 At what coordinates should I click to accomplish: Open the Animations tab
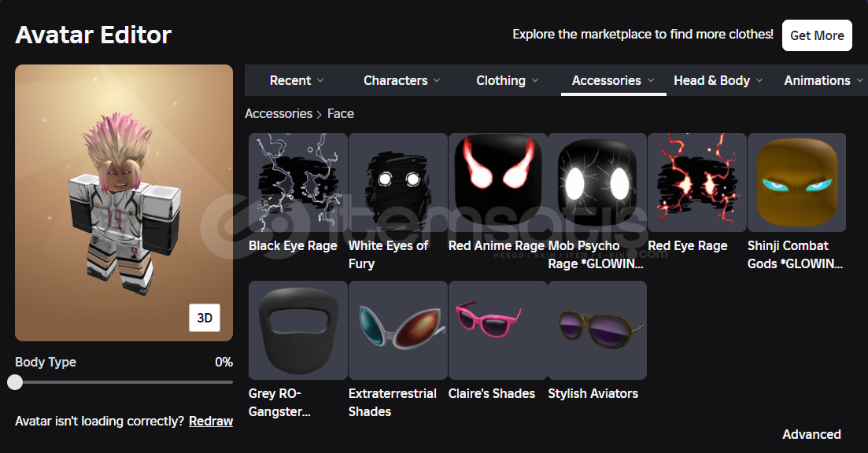click(x=822, y=80)
